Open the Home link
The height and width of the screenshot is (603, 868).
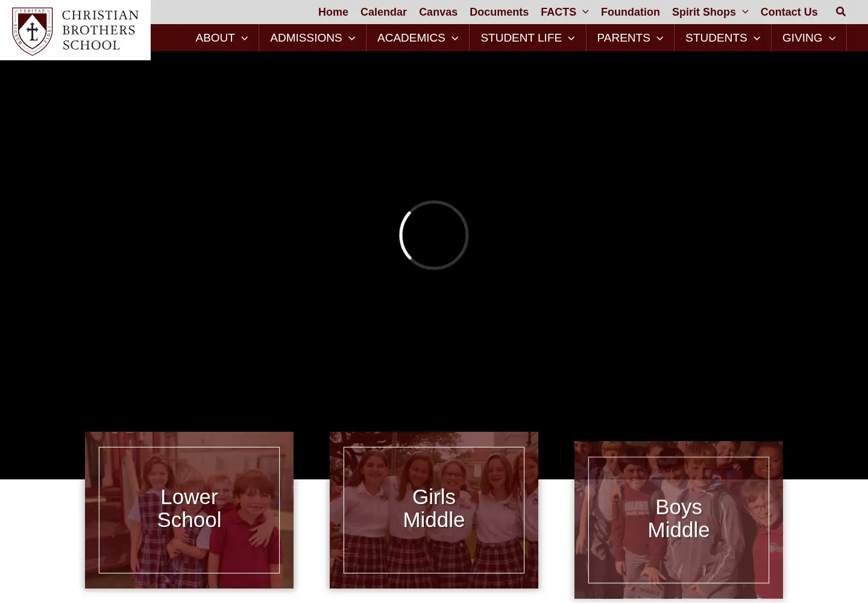point(333,12)
